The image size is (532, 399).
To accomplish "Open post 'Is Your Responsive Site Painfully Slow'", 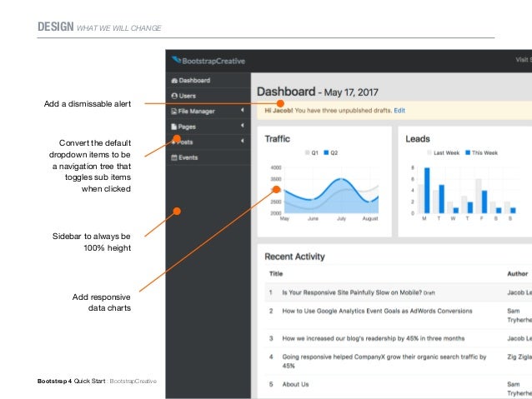I will click(352, 292).
